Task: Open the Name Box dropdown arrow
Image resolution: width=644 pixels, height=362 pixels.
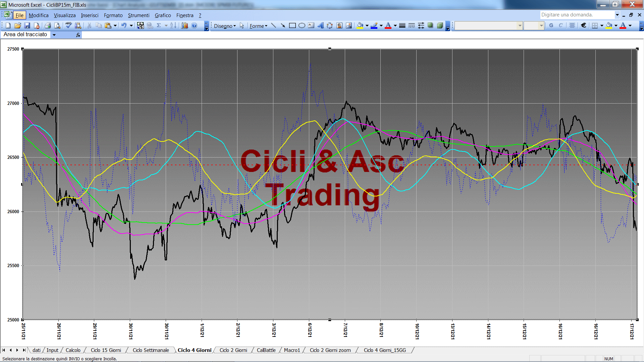Action: point(54,35)
